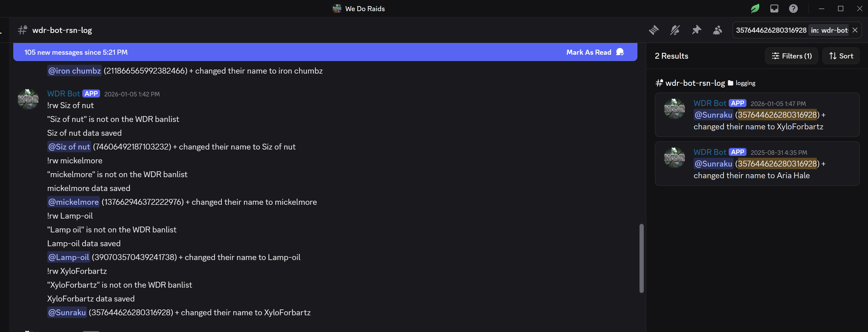This screenshot has width=868, height=332.
Task: Click the in: wdr-bot search filter chip
Action: [x=829, y=30]
